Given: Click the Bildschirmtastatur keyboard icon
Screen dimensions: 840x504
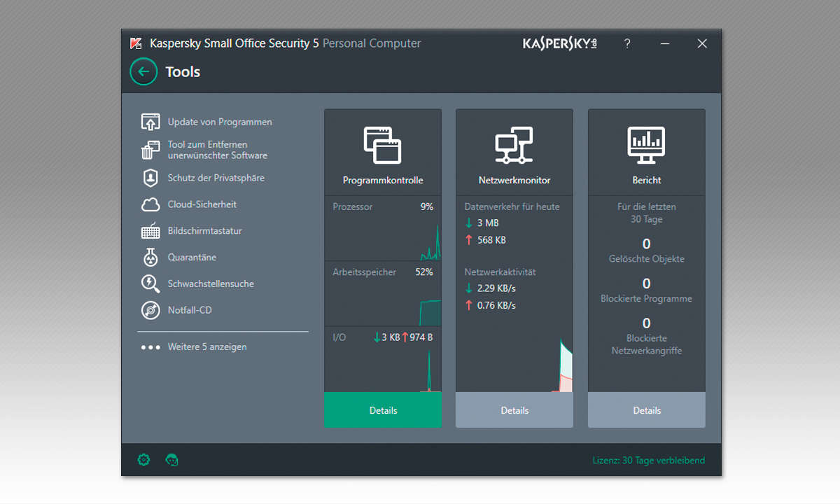Looking at the screenshot, I should [x=150, y=231].
